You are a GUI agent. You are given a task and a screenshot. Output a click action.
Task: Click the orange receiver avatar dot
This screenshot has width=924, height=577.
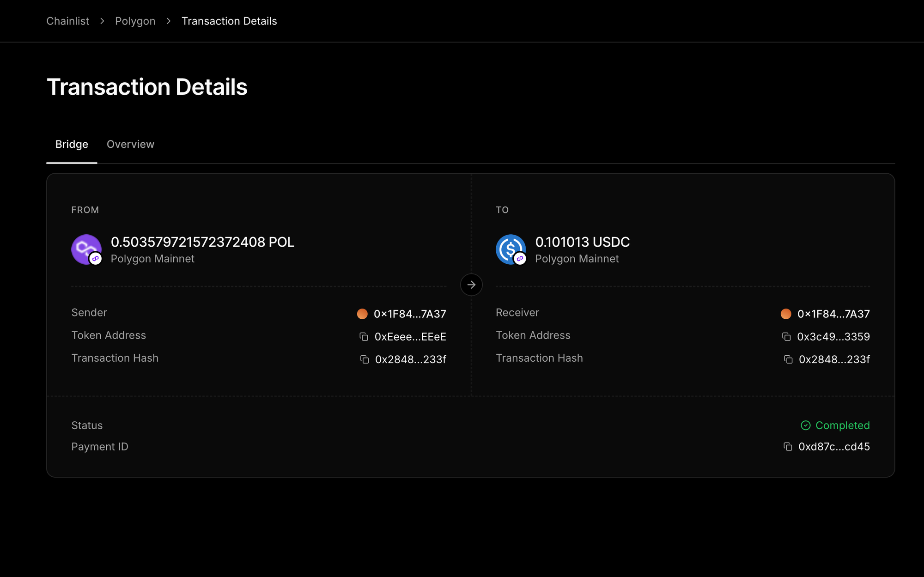786,314
